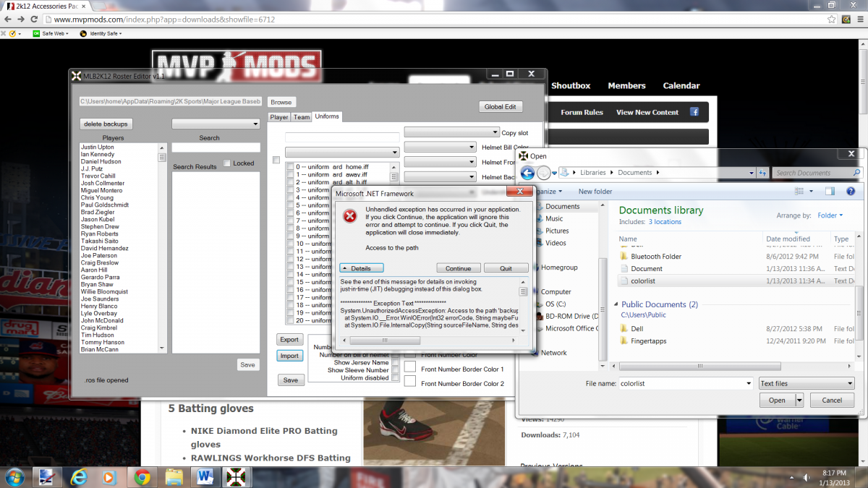Select Justin Upton in Players list
The height and width of the screenshot is (488, 868).
pyautogui.click(x=98, y=147)
